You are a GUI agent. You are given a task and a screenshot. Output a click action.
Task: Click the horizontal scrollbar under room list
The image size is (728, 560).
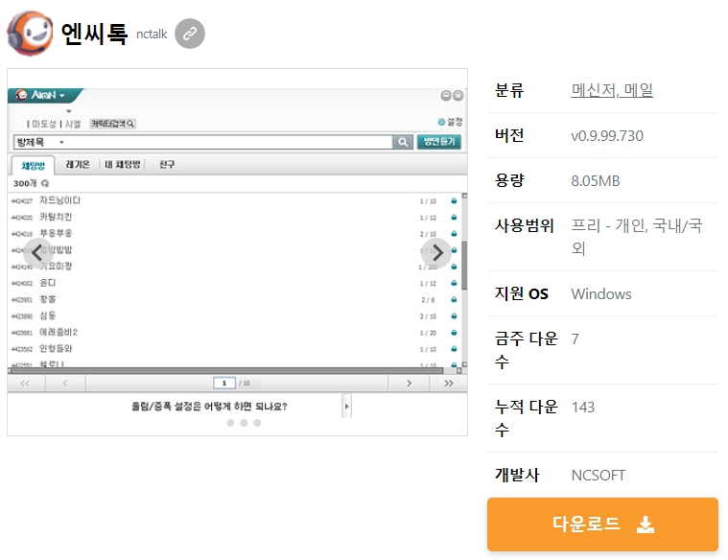(x=227, y=370)
